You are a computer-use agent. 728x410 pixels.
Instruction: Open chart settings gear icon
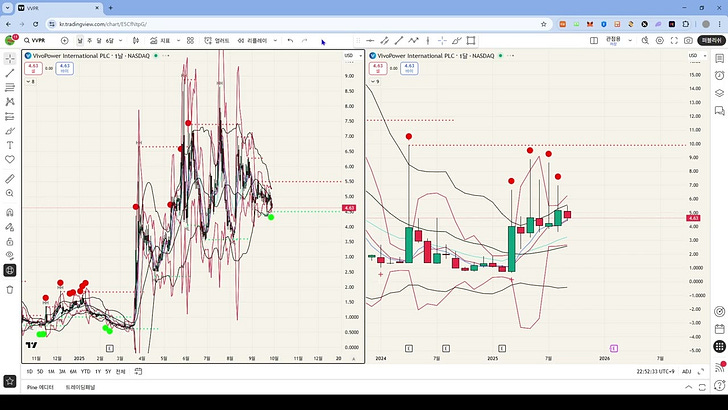point(660,40)
